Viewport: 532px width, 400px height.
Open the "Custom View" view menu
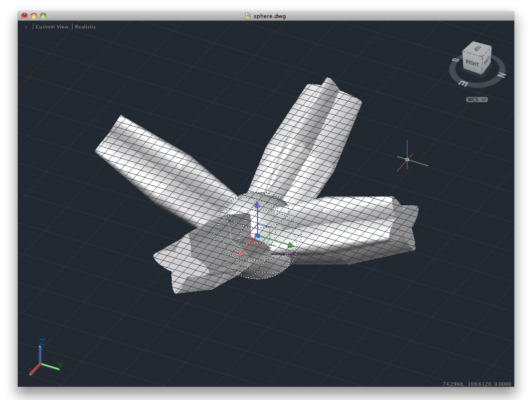point(52,27)
